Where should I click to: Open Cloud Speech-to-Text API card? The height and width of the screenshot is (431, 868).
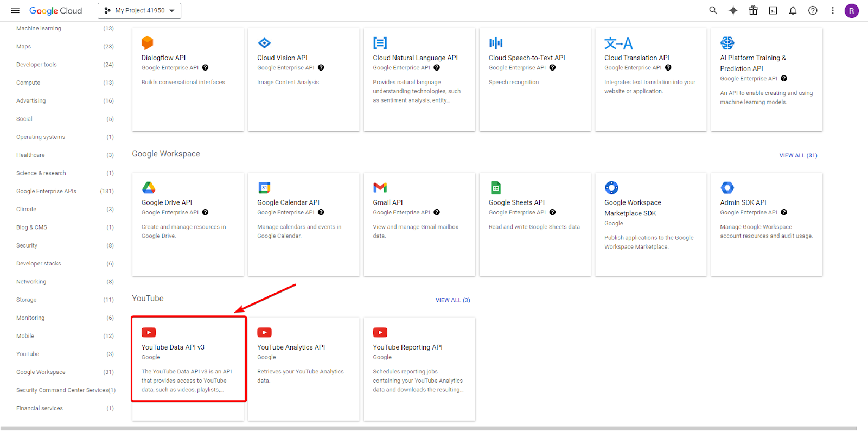[535, 80]
